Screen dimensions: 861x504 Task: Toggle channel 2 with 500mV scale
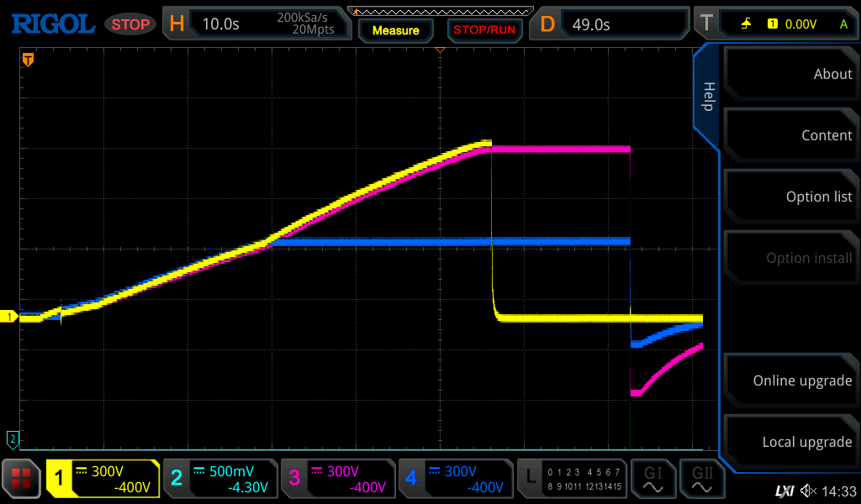(220, 479)
